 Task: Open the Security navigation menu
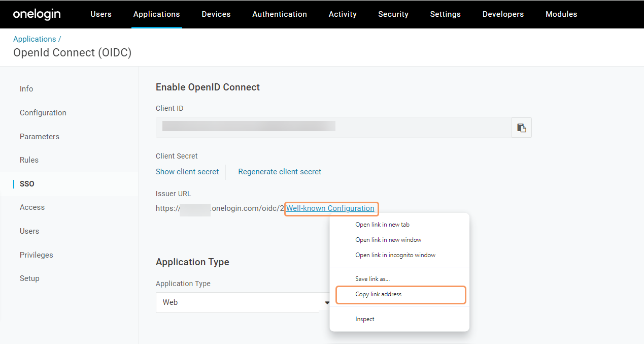pos(393,14)
